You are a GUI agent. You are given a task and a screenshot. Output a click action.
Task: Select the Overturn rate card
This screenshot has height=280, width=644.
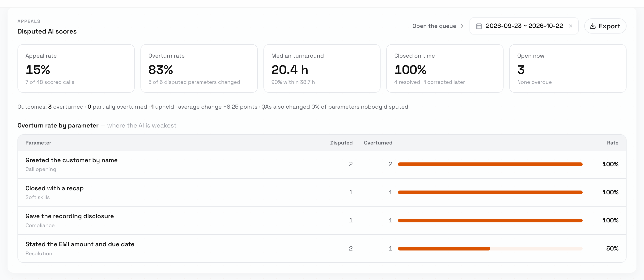(199, 68)
